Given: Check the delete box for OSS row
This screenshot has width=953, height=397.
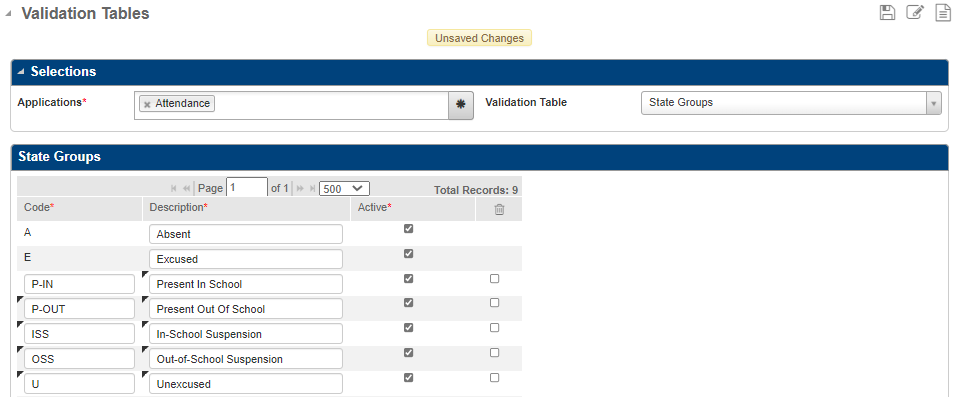Looking at the screenshot, I should tap(494, 353).
